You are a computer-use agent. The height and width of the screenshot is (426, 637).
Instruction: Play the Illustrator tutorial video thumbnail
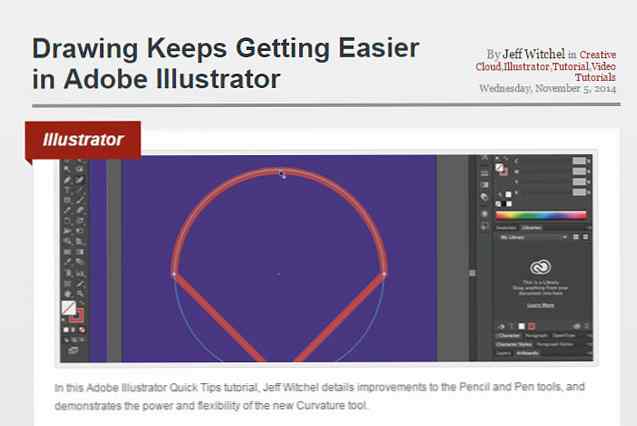(x=326, y=258)
